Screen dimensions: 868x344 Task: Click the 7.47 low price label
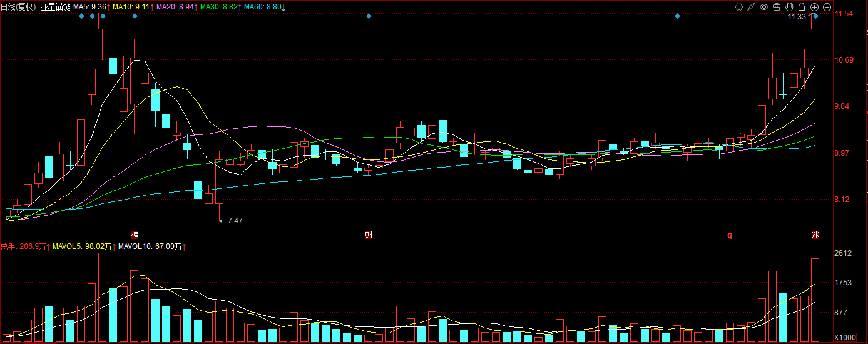235,220
